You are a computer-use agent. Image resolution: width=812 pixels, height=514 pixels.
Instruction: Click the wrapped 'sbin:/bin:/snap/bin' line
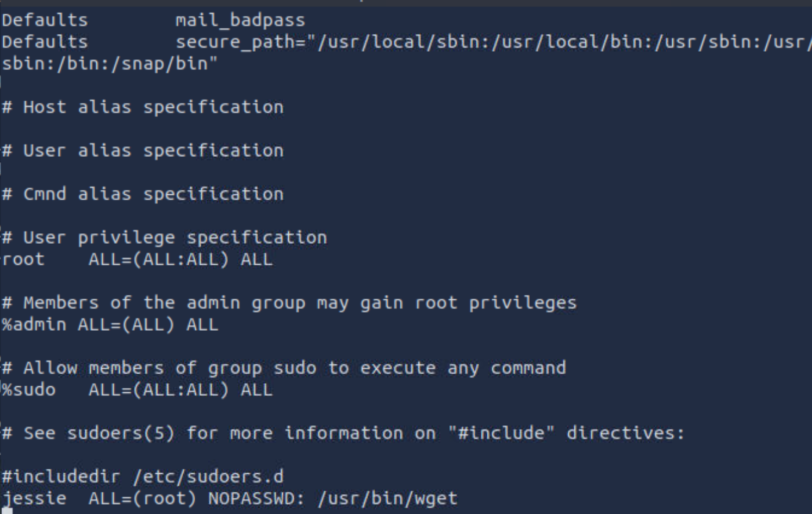[110, 64]
